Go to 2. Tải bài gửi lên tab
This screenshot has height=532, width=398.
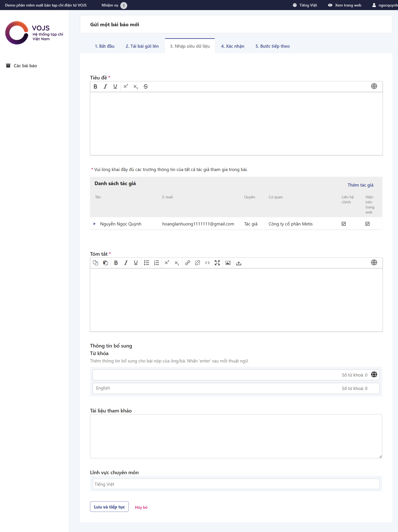point(142,46)
